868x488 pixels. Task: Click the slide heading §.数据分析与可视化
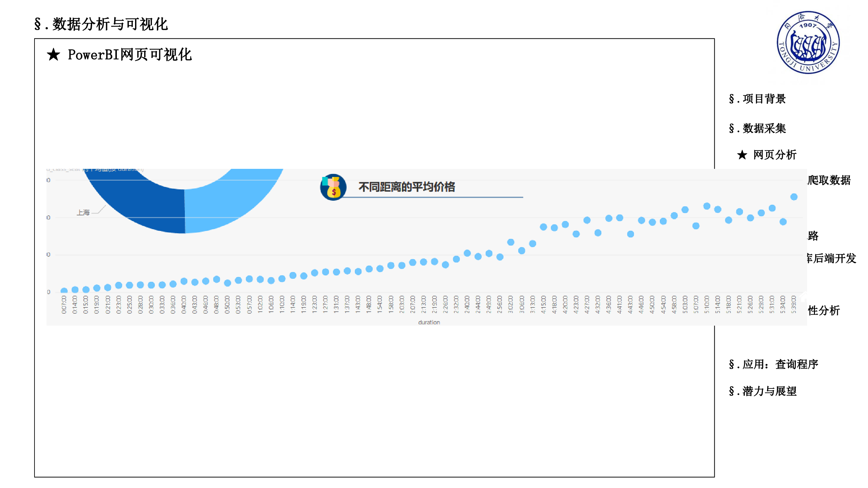(x=101, y=24)
